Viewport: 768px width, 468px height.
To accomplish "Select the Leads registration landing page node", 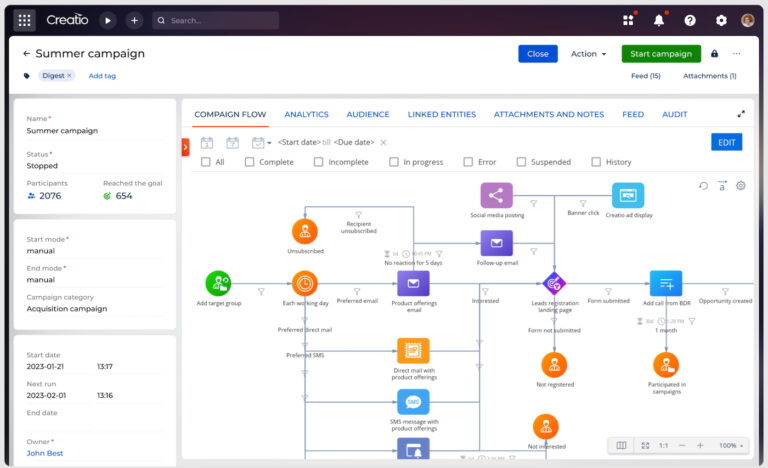I will tap(554, 283).
